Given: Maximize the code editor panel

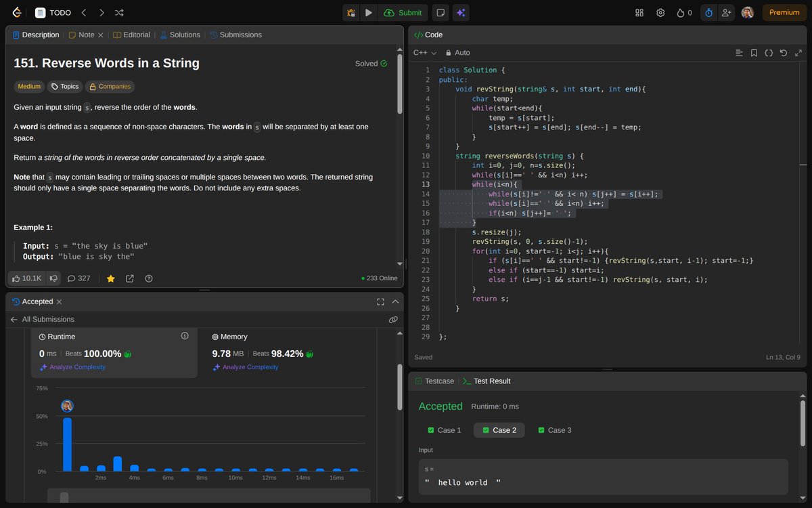Looking at the screenshot, I should pos(798,53).
